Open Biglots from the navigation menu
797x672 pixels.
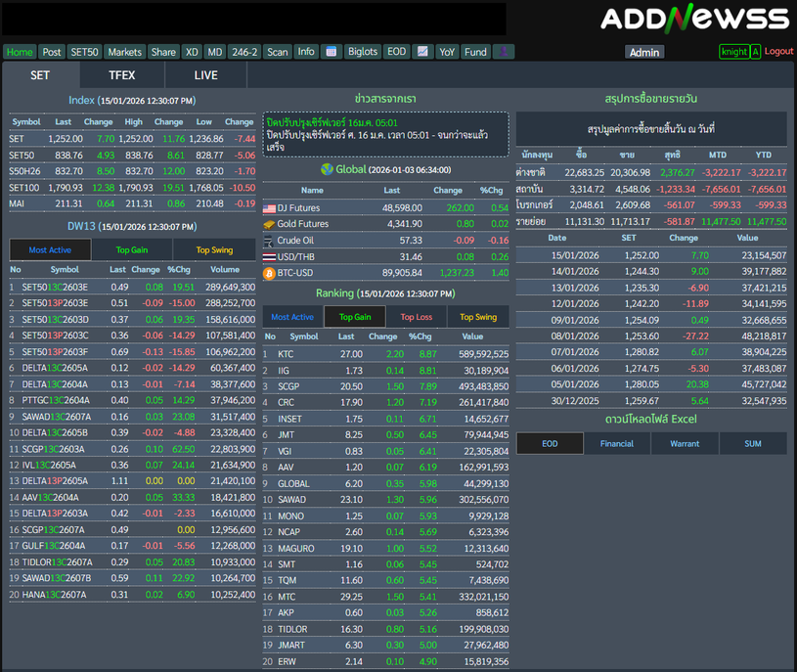pos(363,52)
